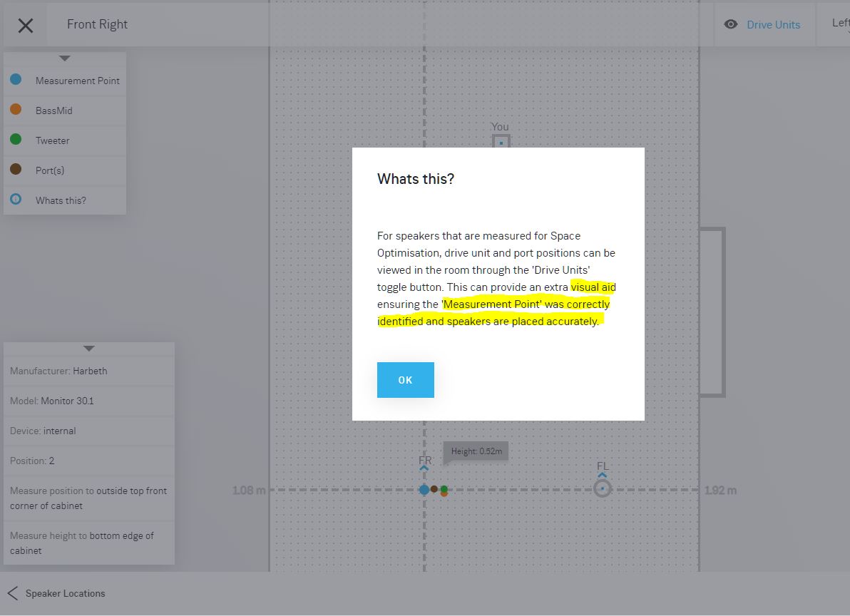Screen dimensions: 850x616
Task: Click the green Tweeter legend dot
Action: (x=16, y=139)
